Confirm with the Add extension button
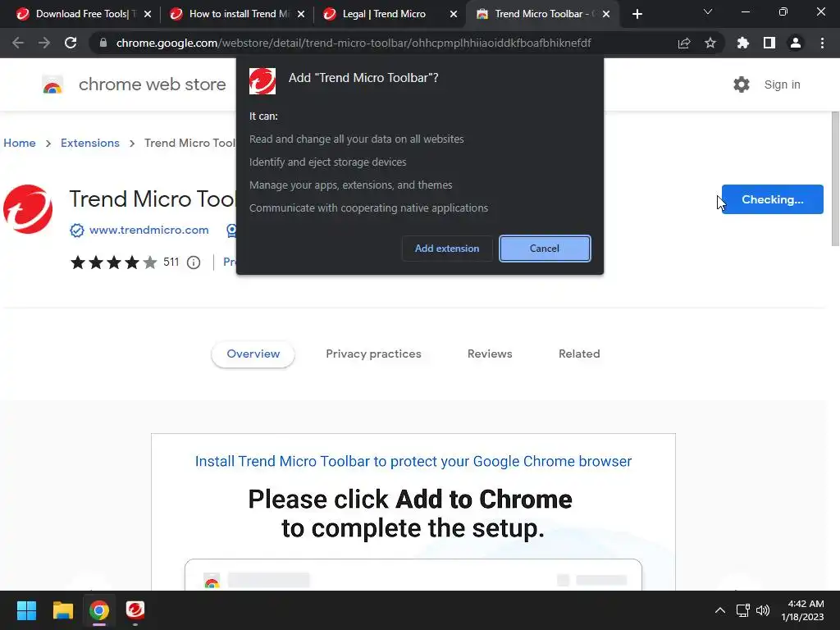 447,249
